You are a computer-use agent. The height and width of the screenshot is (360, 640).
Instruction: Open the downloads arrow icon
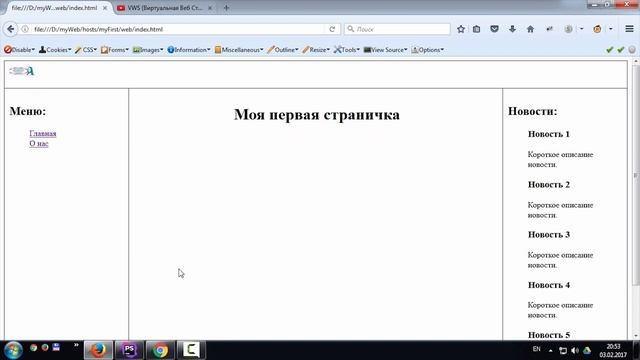(x=512, y=29)
